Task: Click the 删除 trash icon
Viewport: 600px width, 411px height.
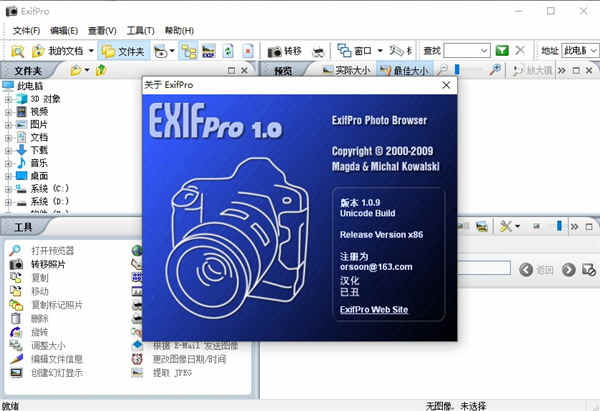Action: point(16,318)
